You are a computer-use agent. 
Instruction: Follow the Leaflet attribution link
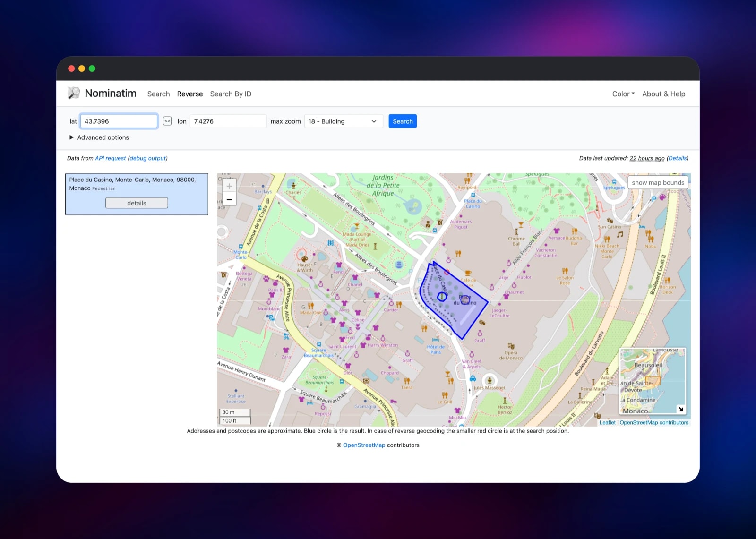pos(607,423)
